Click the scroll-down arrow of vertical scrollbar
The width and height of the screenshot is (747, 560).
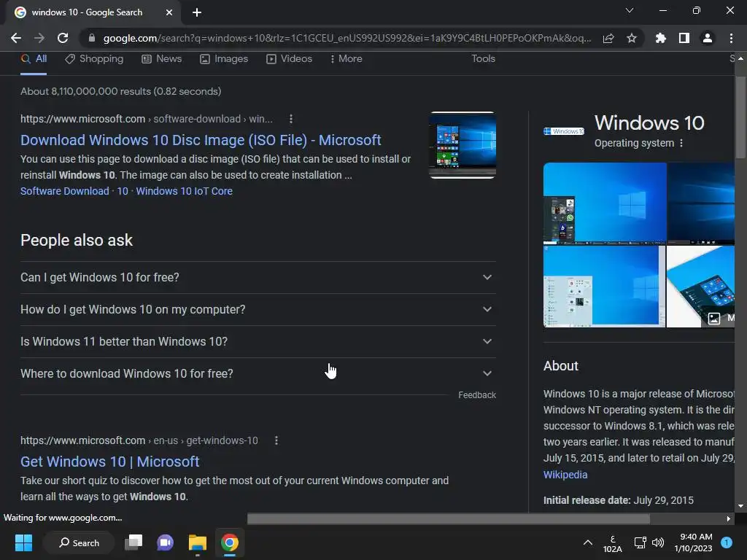[x=740, y=506]
